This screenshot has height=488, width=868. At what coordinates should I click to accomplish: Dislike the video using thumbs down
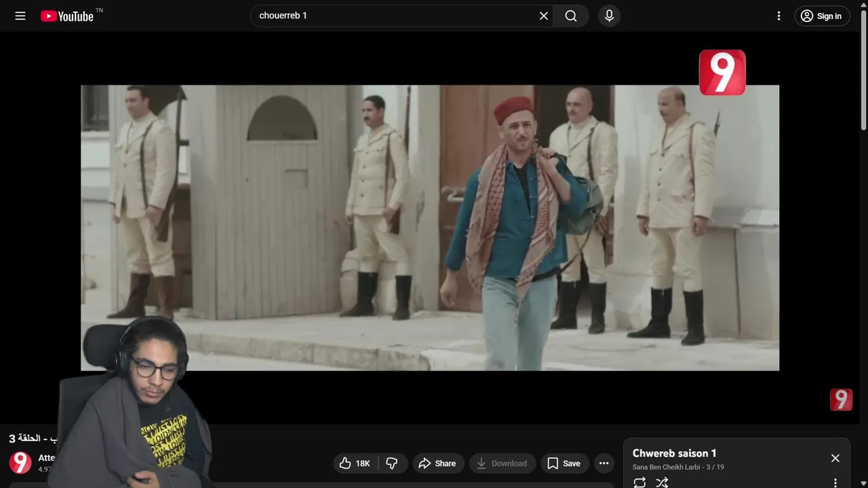point(392,464)
